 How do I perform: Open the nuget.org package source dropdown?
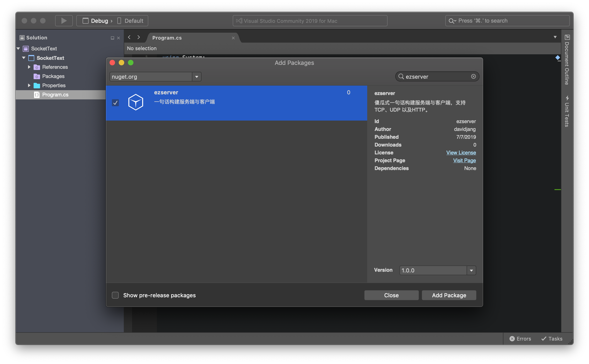click(155, 77)
